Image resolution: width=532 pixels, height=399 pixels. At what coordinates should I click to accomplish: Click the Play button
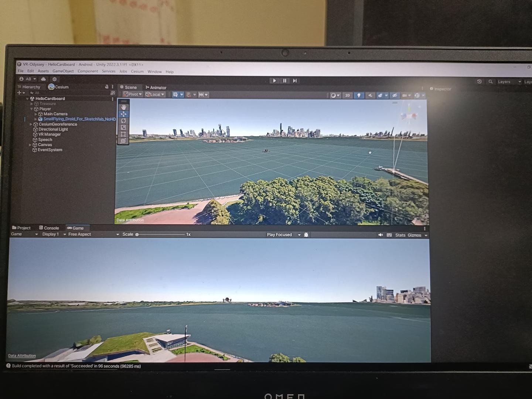click(274, 81)
